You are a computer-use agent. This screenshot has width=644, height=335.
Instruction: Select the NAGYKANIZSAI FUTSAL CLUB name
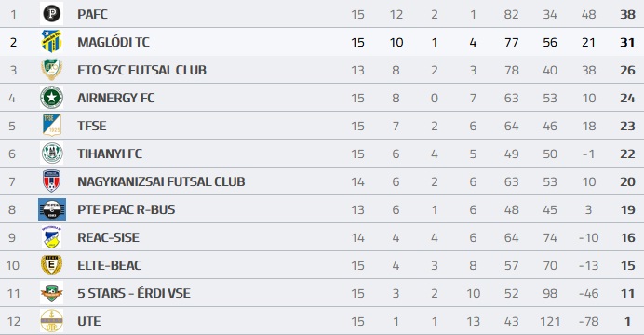(161, 181)
